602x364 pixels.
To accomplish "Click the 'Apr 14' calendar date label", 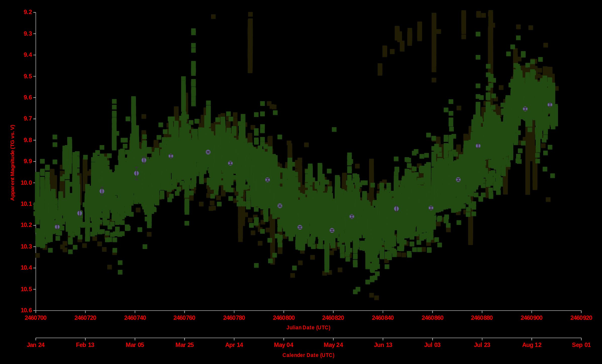I will pos(234,345).
